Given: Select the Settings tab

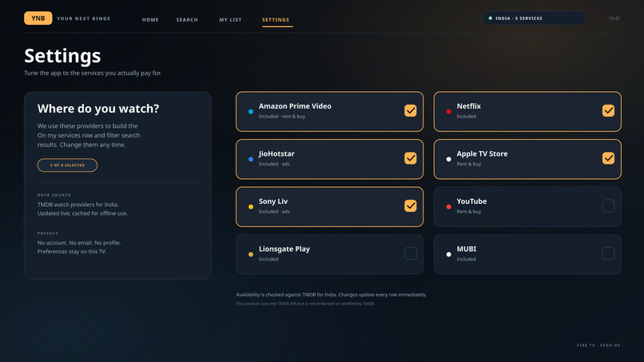Looking at the screenshot, I should [x=276, y=20].
